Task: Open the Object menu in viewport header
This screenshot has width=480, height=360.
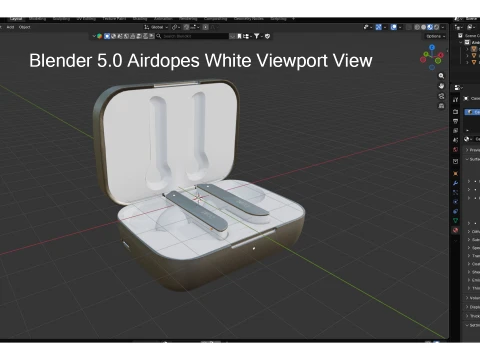Action: tap(24, 27)
